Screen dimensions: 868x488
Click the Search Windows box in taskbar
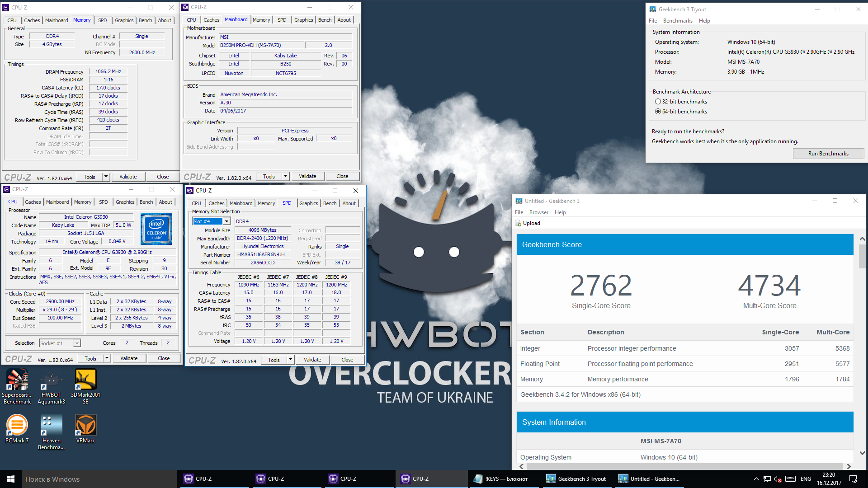click(x=99, y=479)
